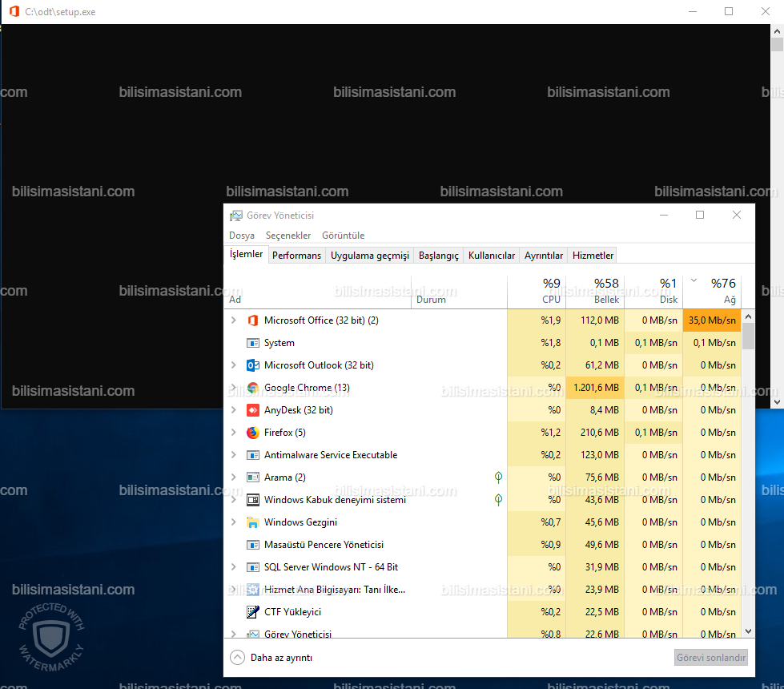Collapse details with Daha az ayrıntı arrow

238,658
